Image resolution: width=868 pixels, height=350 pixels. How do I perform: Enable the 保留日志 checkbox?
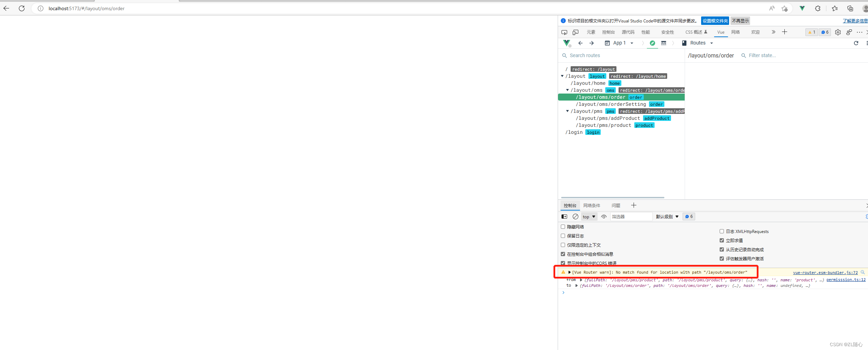click(x=563, y=236)
